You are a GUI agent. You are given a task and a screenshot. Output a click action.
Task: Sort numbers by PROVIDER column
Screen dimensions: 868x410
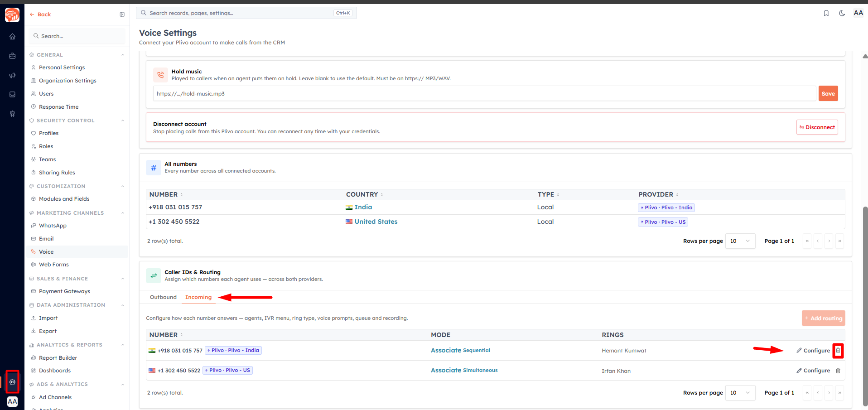click(x=658, y=194)
